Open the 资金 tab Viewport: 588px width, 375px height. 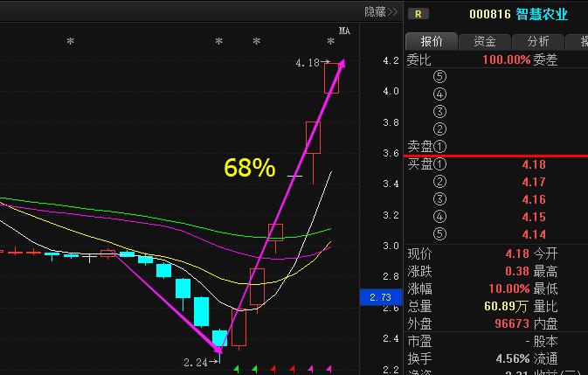click(485, 41)
